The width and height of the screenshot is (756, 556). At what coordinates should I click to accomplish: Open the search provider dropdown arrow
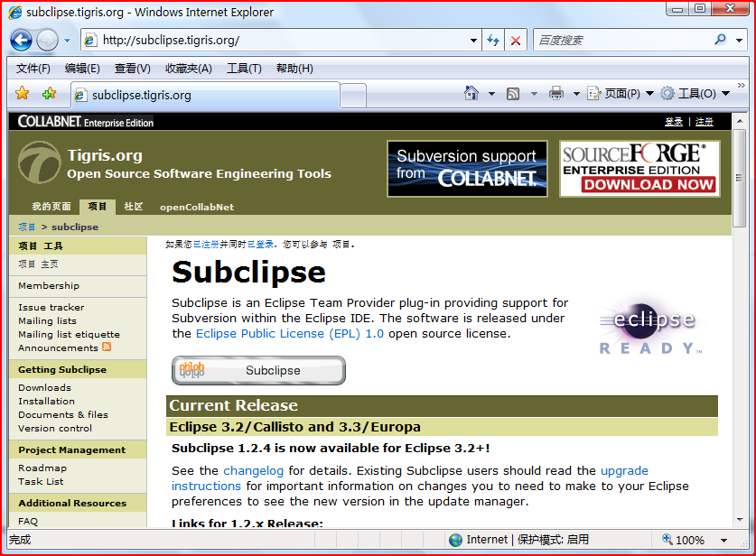coord(739,41)
